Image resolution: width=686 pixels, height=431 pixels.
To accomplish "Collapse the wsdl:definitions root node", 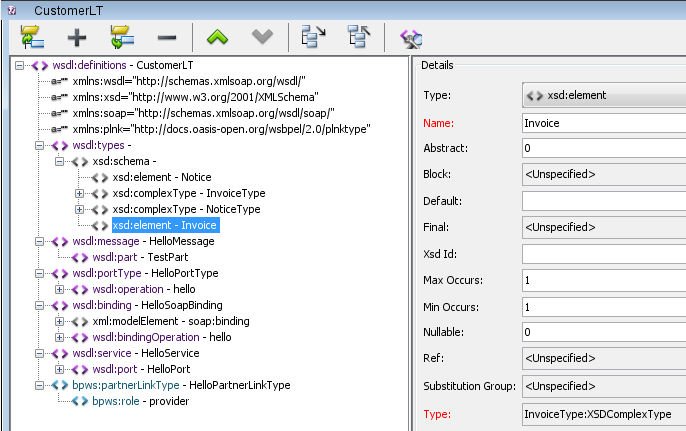I will [19, 66].
